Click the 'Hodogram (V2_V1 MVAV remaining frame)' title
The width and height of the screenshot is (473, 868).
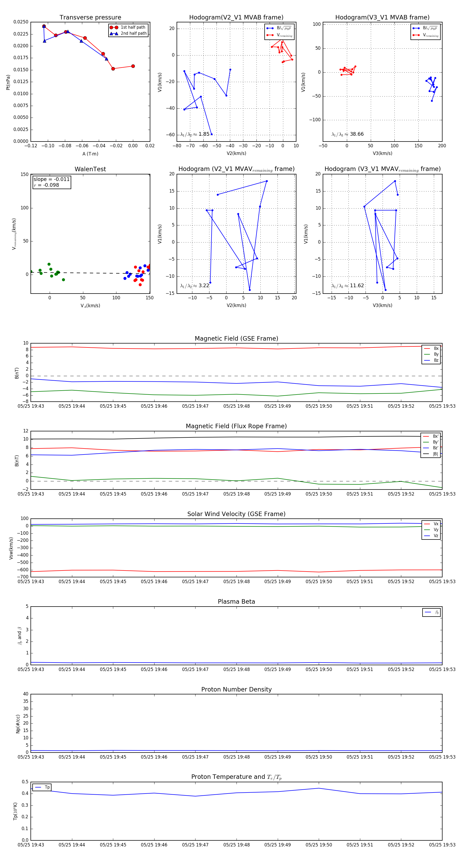point(236,169)
